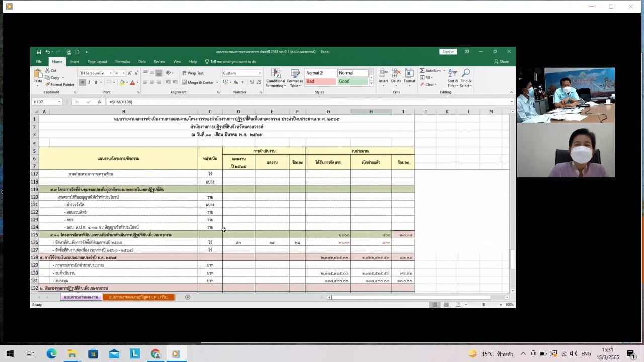The image size is (644, 362).
Task: Open the font size dropdown showing 14
Action: tap(123, 73)
